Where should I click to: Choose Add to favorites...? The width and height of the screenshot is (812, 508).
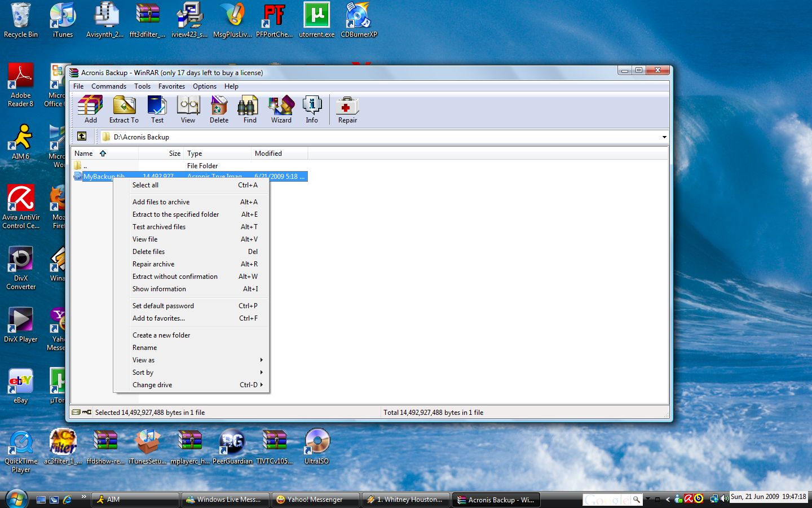tap(192, 318)
